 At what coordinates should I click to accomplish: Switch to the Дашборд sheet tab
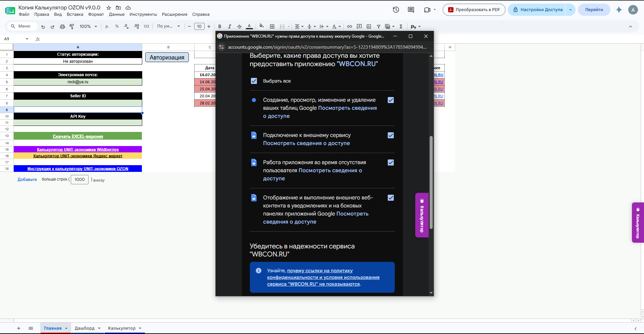point(85,328)
